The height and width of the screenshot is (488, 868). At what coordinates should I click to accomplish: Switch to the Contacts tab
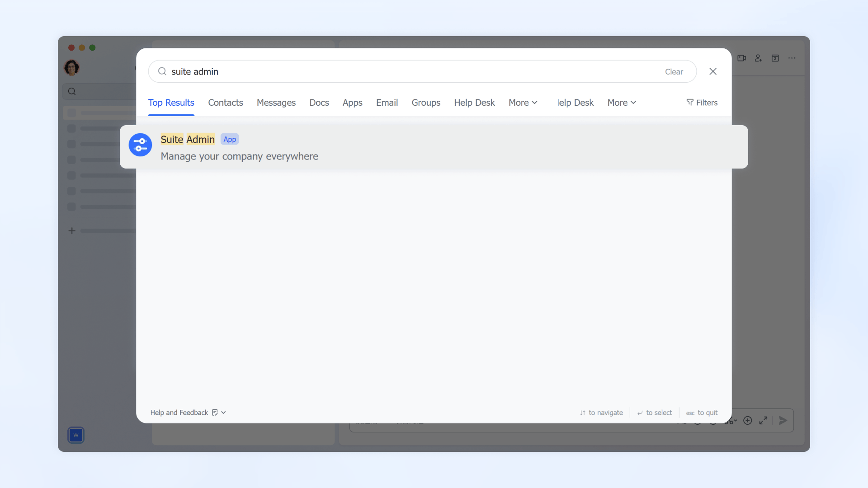[x=226, y=103]
